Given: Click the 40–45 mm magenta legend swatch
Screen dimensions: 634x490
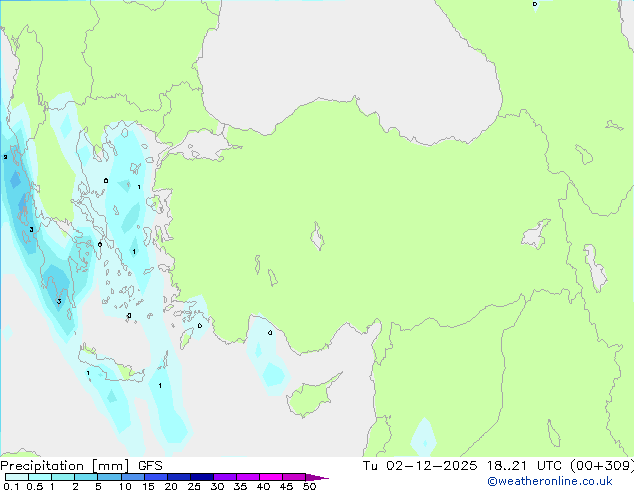Looking at the screenshot, I should (271, 477).
